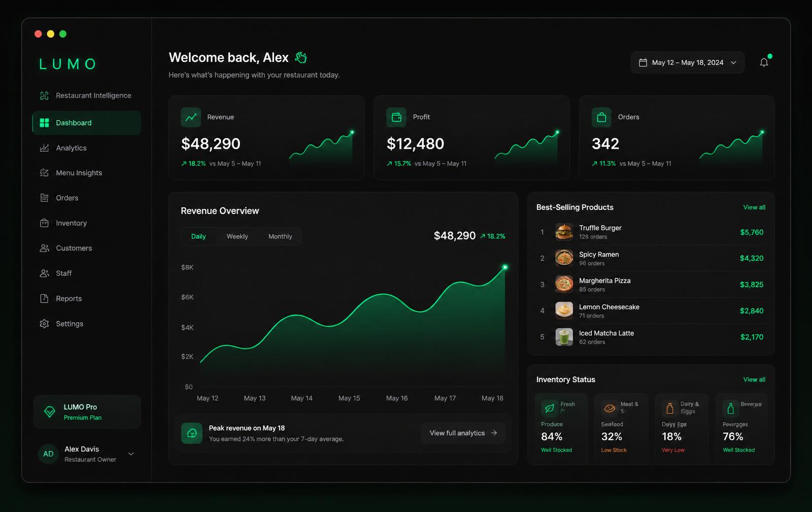The height and width of the screenshot is (512, 812).
Task: Click the Orders list icon in sidebar
Action: [44, 198]
